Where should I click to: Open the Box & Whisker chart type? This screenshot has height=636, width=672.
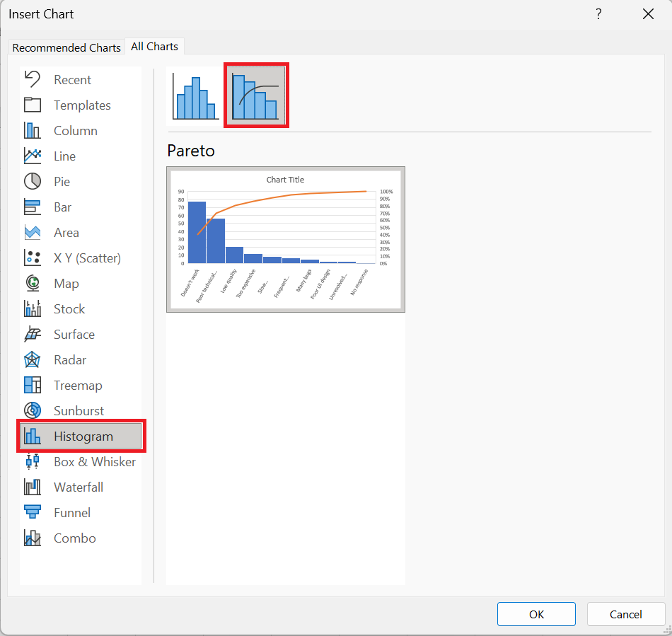click(81, 461)
